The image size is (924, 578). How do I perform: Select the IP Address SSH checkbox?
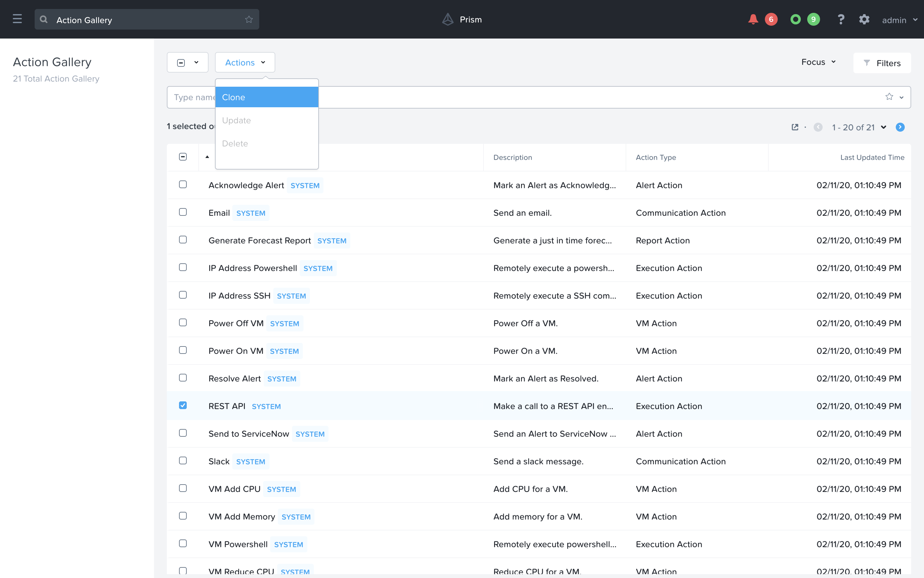point(183,295)
